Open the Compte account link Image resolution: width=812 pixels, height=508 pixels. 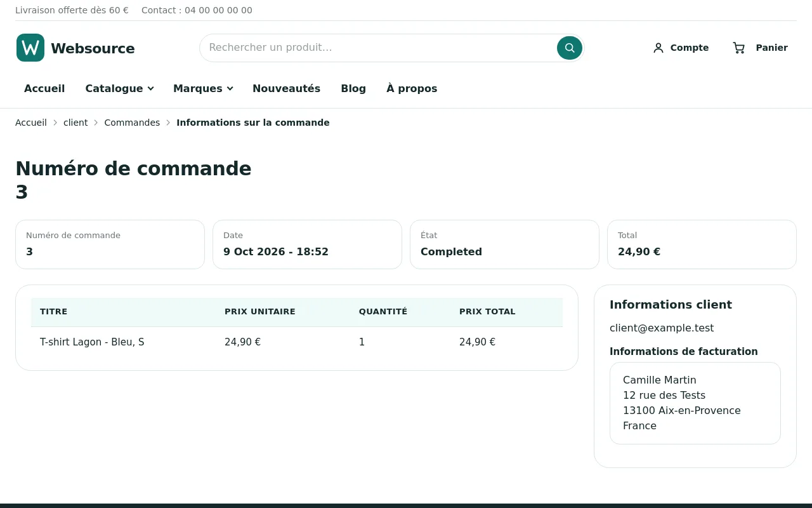pos(681,48)
